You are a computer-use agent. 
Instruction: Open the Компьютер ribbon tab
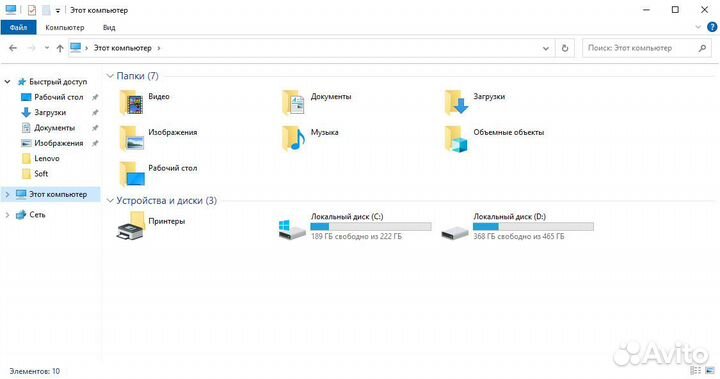click(65, 28)
